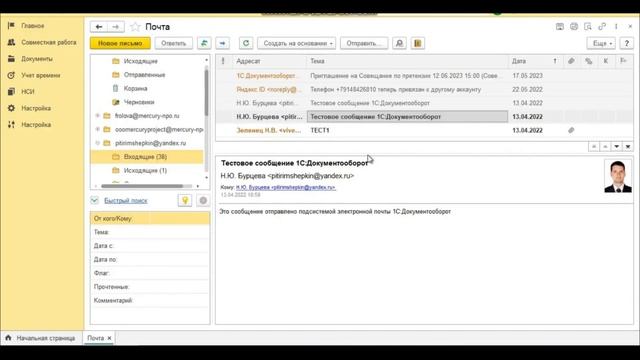This screenshot has width=640, height=360.
Task: Click the paperclip in the ТЕСТ1 row
Action: [x=571, y=130]
